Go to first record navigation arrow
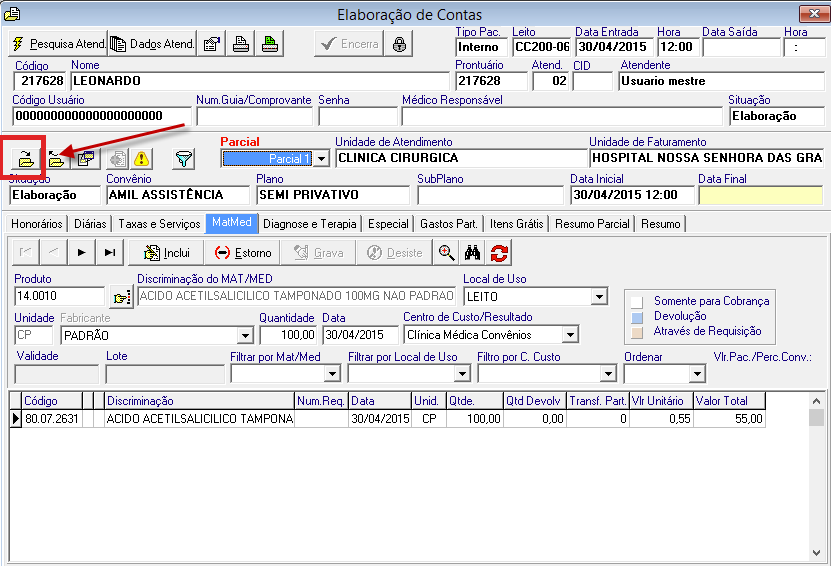831x566 pixels. coord(25,252)
